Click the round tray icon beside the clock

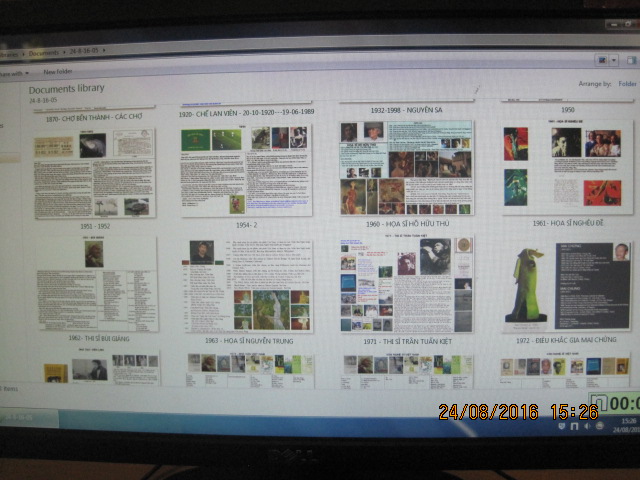coord(599,426)
